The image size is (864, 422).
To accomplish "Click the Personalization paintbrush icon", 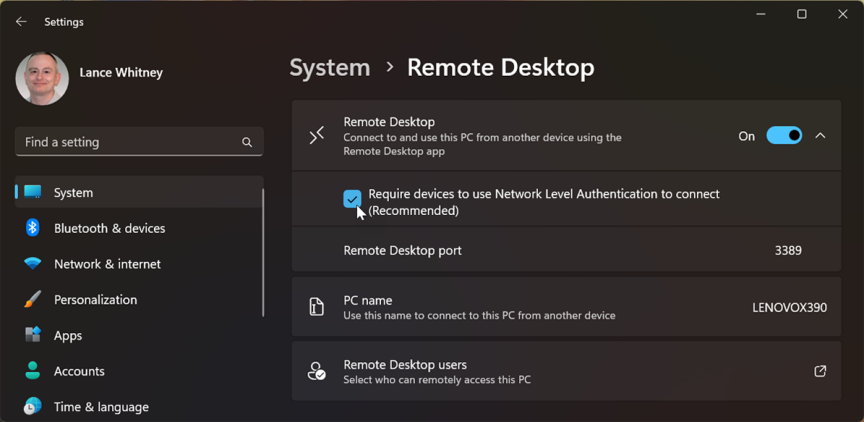I will click(33, 300).
